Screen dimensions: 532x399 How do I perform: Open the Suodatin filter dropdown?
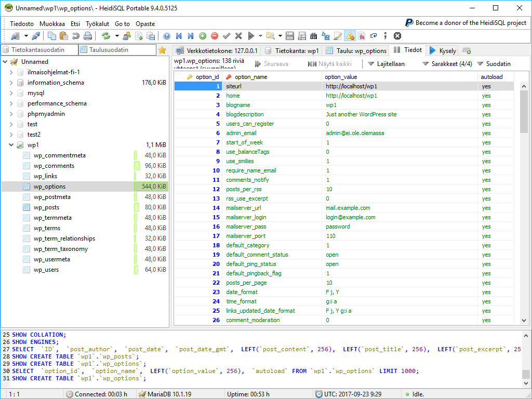point(494,64)
